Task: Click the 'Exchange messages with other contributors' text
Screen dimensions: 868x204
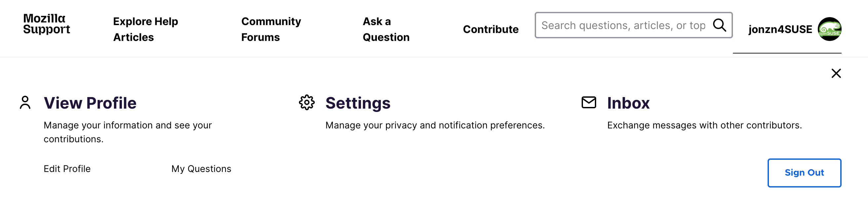Action: coord(704,125)
